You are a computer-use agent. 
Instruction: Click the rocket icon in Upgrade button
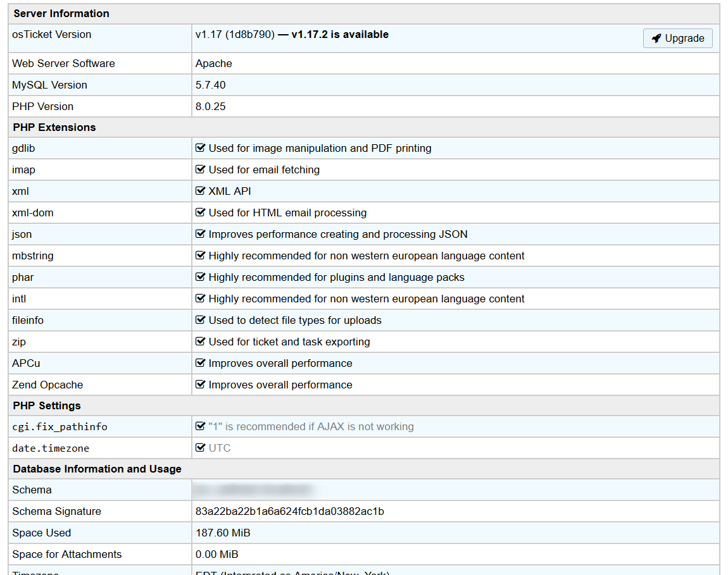[656, 39]
